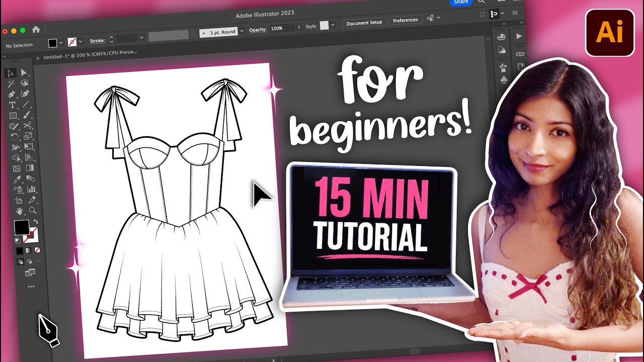Go to the Home screen icon

pos(36,30)
